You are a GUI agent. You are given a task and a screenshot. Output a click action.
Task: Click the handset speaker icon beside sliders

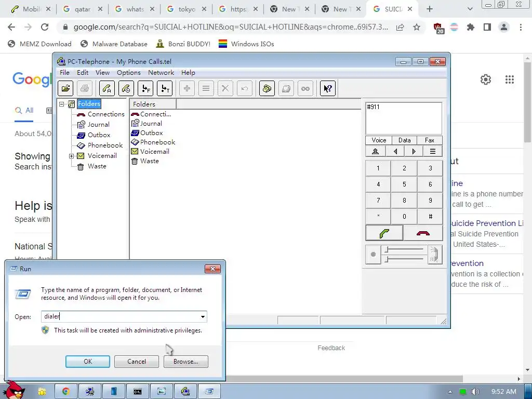(435, 255)
